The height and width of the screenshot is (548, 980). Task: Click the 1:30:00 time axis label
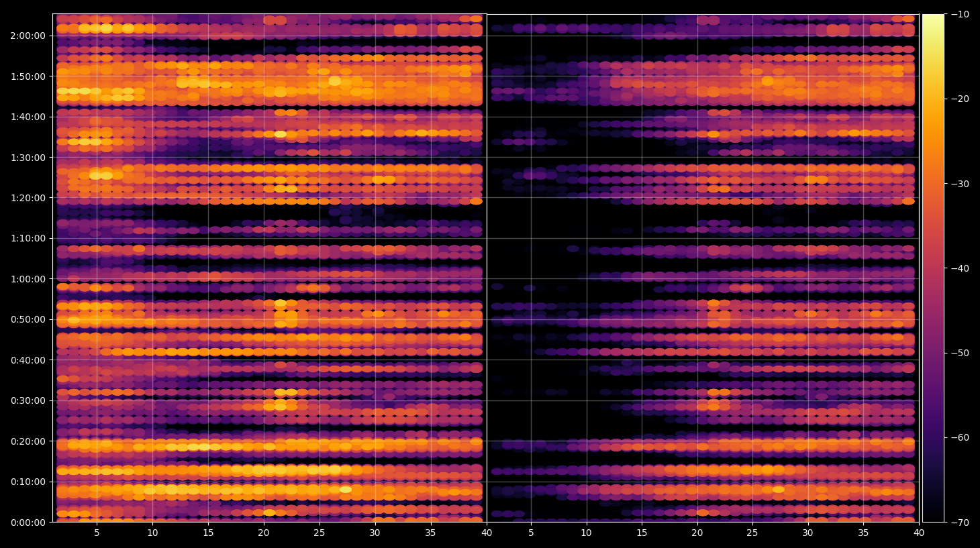point(28,158)
